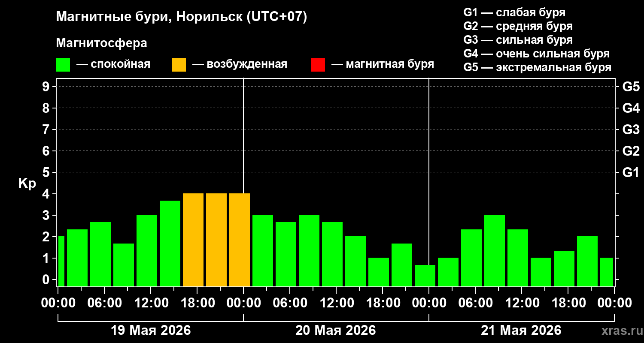Click the '— спокойная' legend label
This screenshot has height=343, width=644.
click(x=113, y=64)
